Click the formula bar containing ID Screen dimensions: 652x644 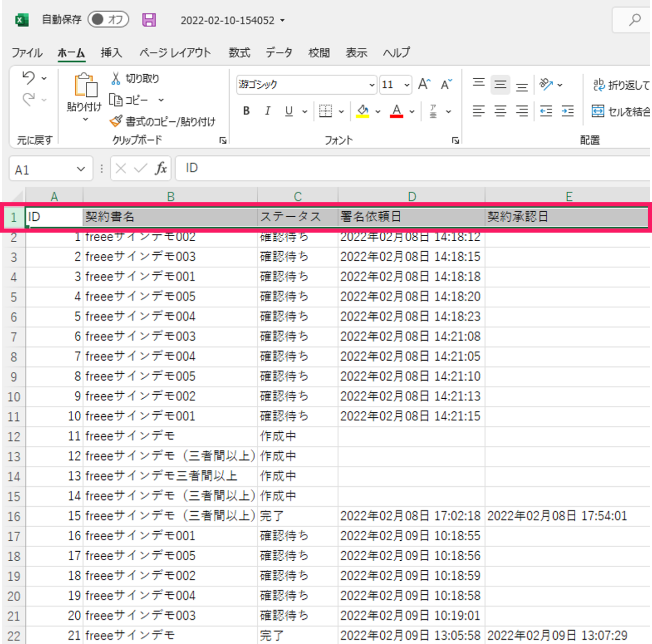(x=413, y=169)
